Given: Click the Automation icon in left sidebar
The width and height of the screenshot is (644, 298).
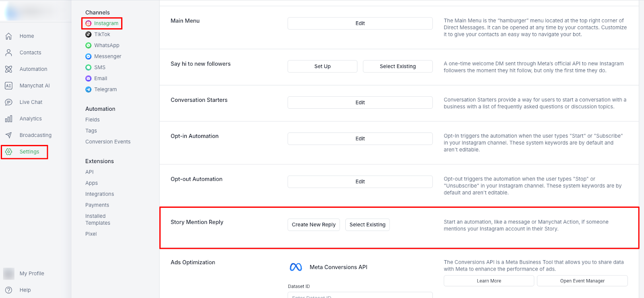Looking at the screenshot, I should [8, 69].
